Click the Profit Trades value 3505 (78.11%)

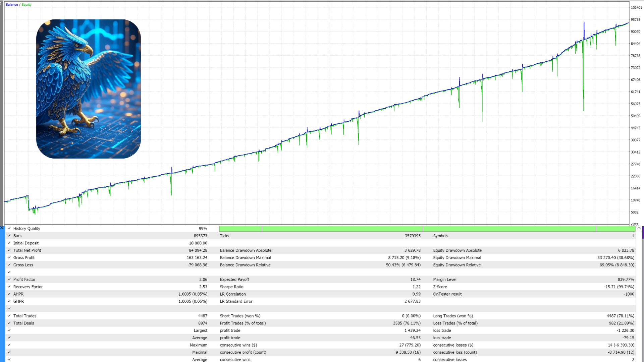(407, 323)
